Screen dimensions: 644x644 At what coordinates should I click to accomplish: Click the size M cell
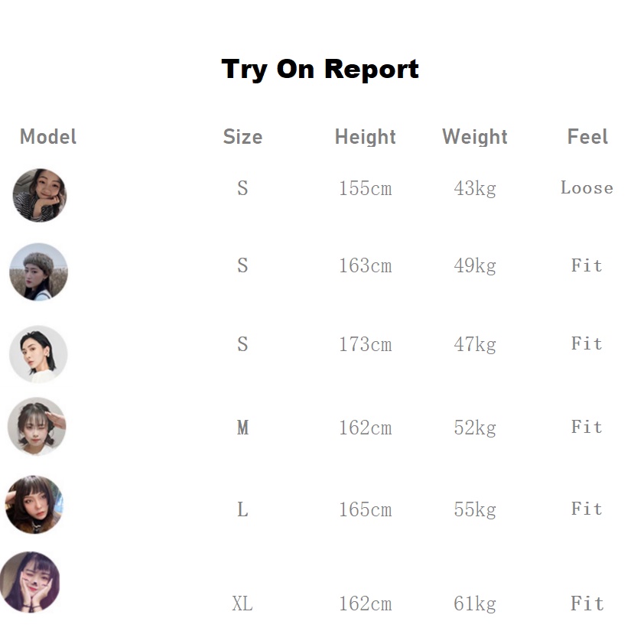point(242,428)
